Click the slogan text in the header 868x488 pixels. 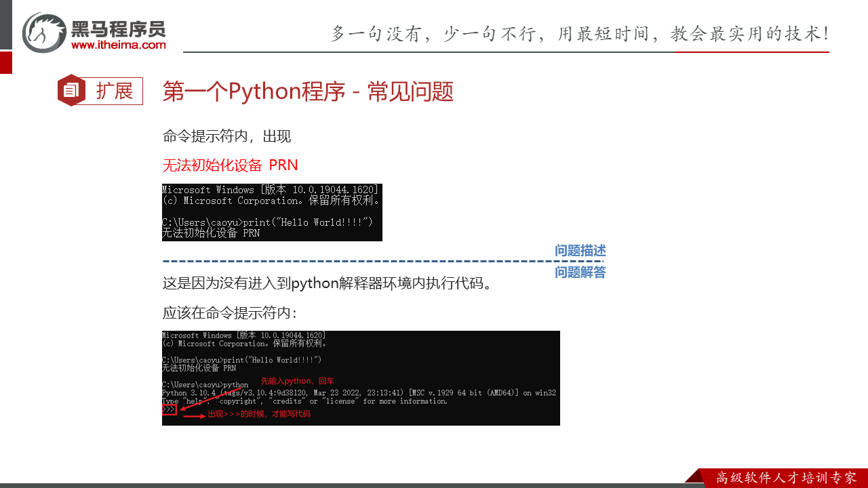point(580,33)
